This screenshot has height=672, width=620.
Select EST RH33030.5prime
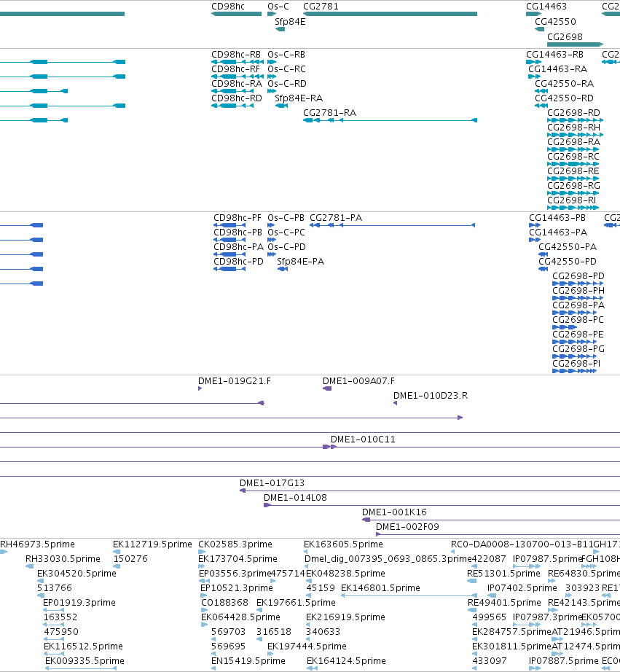pos(63,559)
